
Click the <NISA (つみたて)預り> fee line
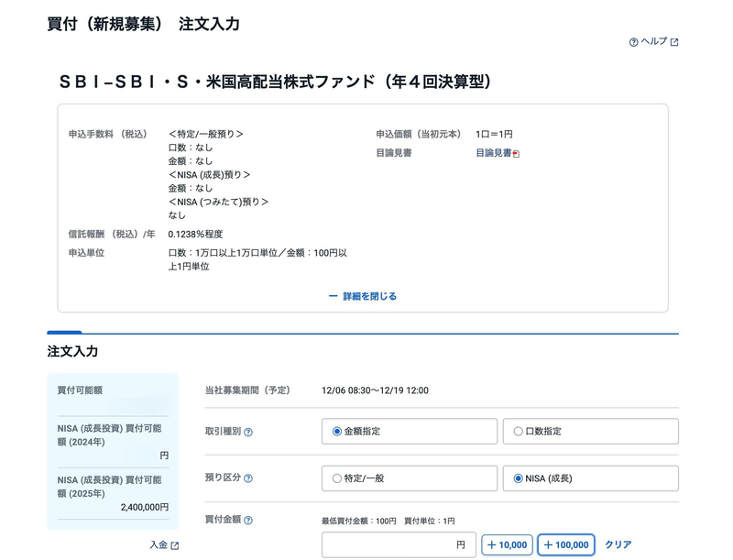218,202
